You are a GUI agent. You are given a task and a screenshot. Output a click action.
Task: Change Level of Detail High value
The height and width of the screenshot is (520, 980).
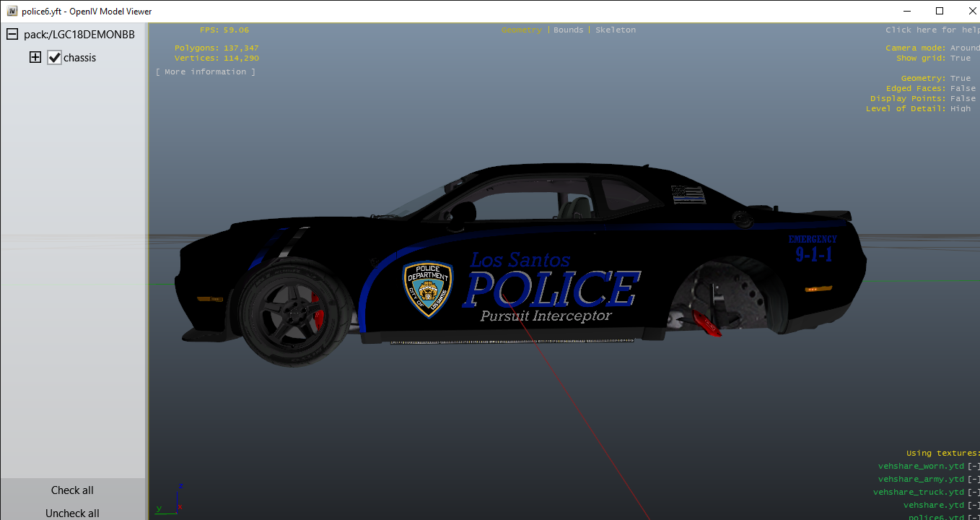click(x=960, y=108)
